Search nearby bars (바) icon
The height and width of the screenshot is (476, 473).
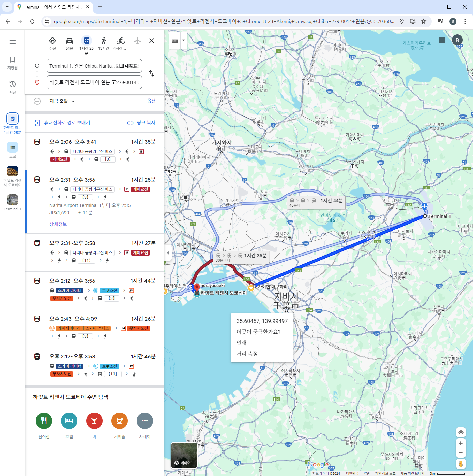[94, 421]
